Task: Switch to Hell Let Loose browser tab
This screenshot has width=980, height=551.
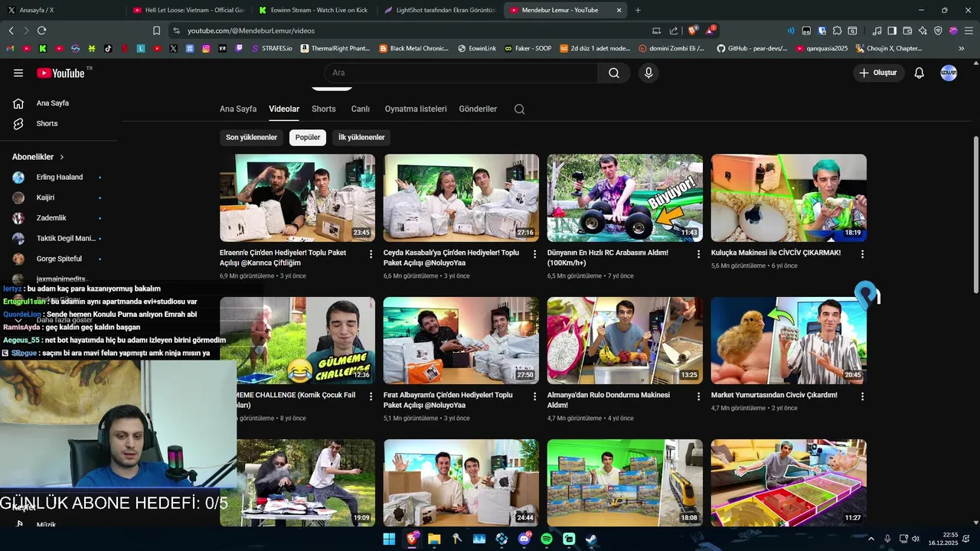Action: 188,10
